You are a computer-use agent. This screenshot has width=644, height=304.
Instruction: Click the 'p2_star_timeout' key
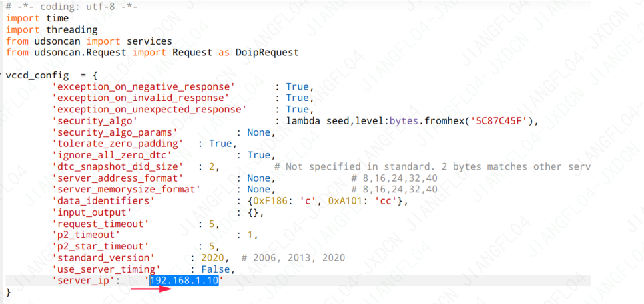coord(101,247)
